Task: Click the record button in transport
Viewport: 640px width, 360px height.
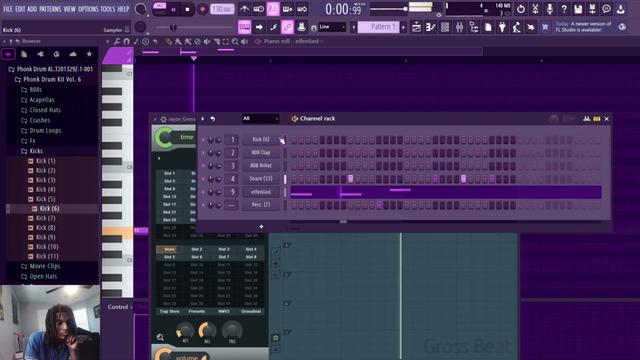Action: 202,9
